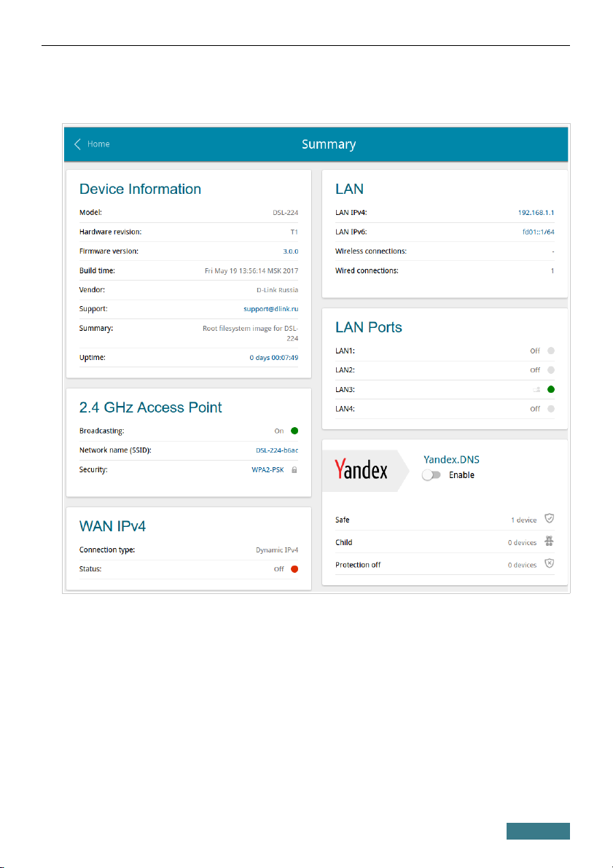
Task: Click the Wireless connections label
Action: pyautogui.click(x=371, y=251)
